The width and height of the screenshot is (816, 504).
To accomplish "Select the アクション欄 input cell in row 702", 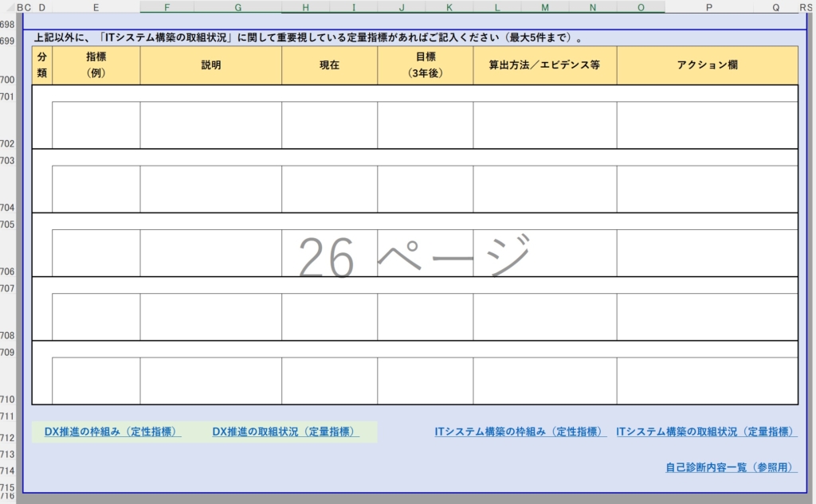I will coord(708,125).
